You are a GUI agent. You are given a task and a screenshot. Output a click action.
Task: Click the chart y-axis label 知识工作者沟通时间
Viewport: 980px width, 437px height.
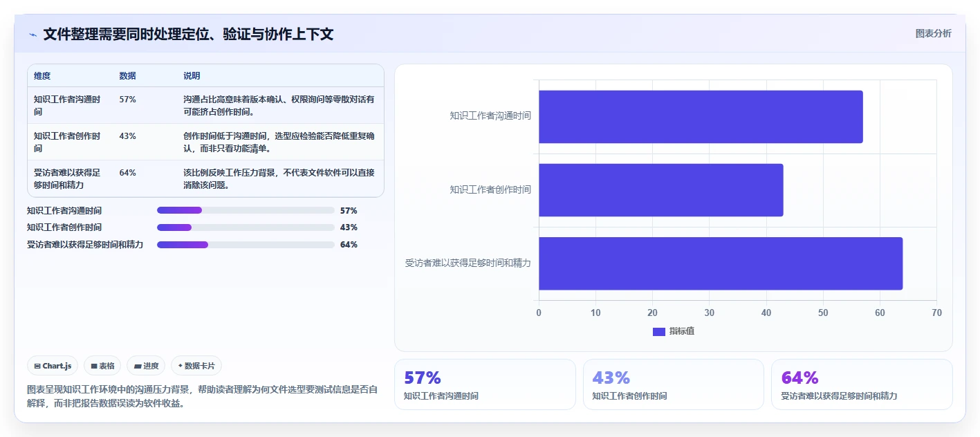point(490,116)
